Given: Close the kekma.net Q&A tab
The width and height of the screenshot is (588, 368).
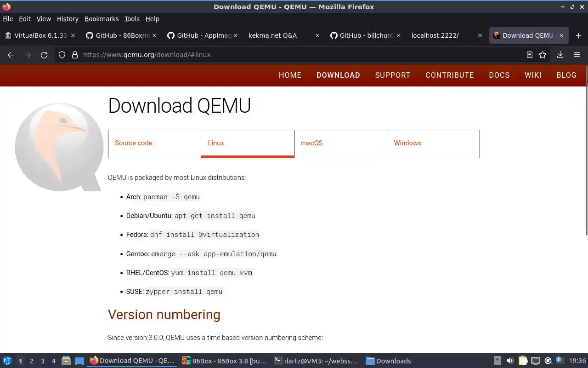Looking at the screenshot, I should [317, 35].
